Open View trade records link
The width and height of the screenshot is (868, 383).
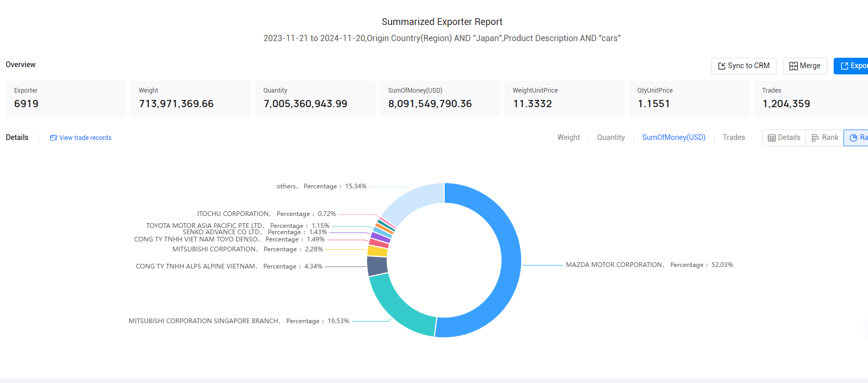tap(81, 138)
